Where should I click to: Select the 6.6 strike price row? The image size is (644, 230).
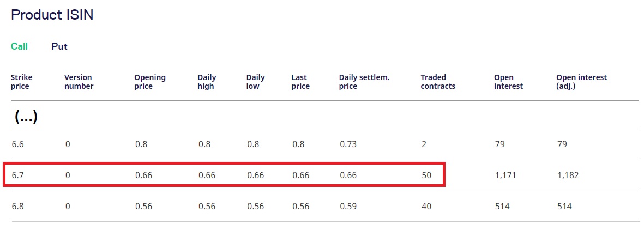coord(18,144)
